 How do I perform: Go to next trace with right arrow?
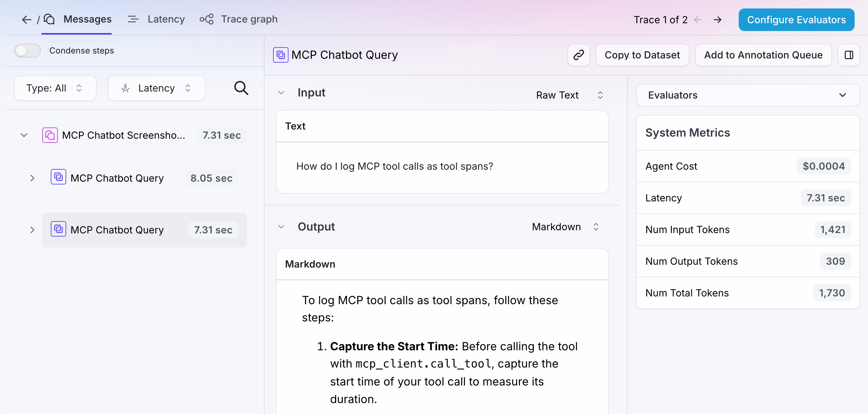tap(718, 20)
